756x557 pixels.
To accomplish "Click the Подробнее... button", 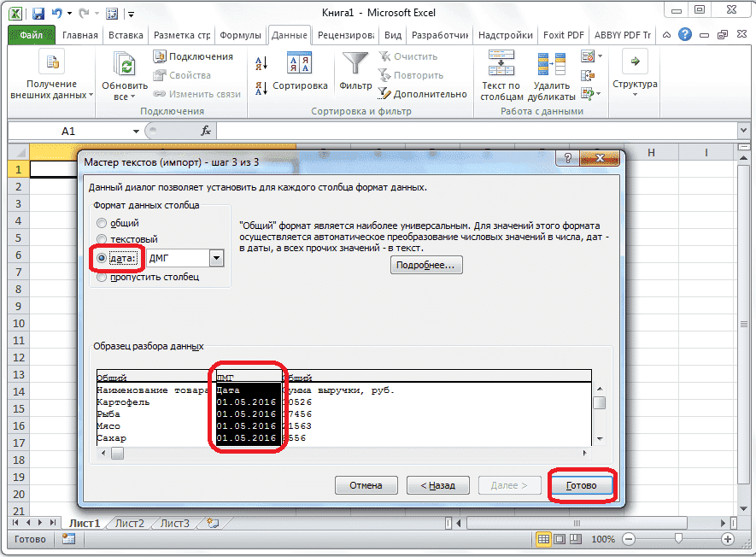I will [x=425, y=264].
